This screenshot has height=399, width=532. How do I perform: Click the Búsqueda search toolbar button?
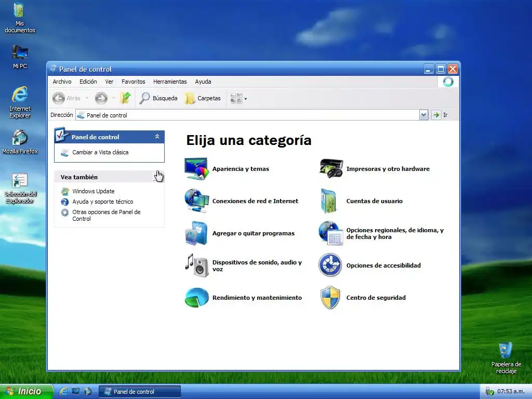coord(158,98)
